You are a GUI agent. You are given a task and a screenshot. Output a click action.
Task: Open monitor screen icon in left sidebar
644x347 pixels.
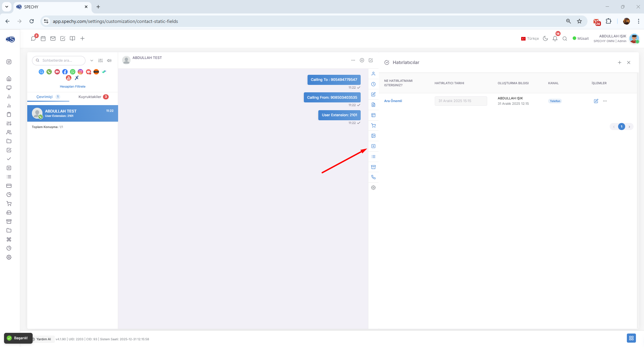(x=9, y=88)
